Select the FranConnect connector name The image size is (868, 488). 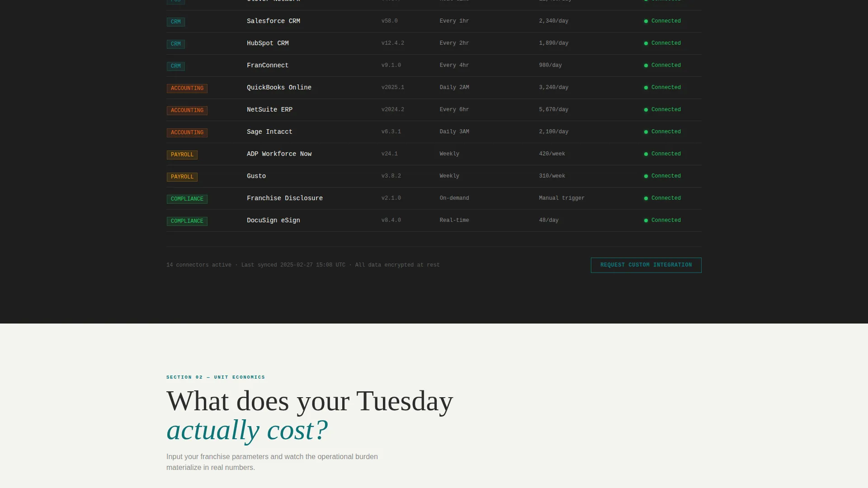[x=268, y=66]
